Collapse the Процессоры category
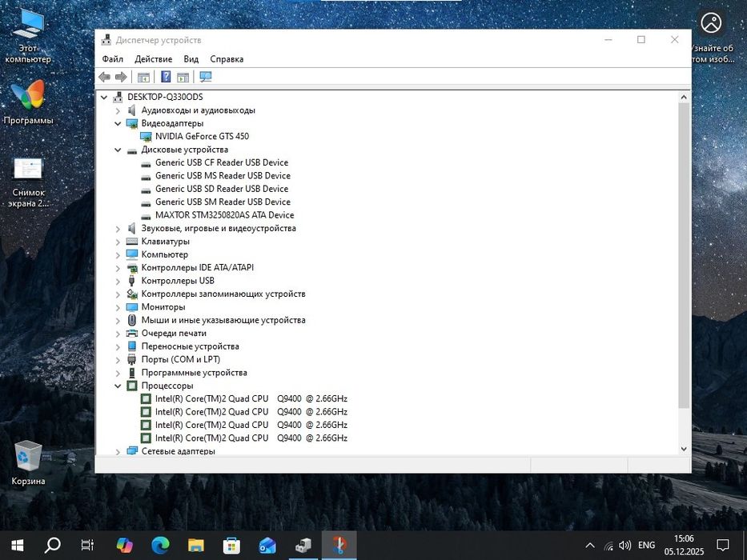The height and width of the screenshot is (560, 747). click(x=118, y=386)
